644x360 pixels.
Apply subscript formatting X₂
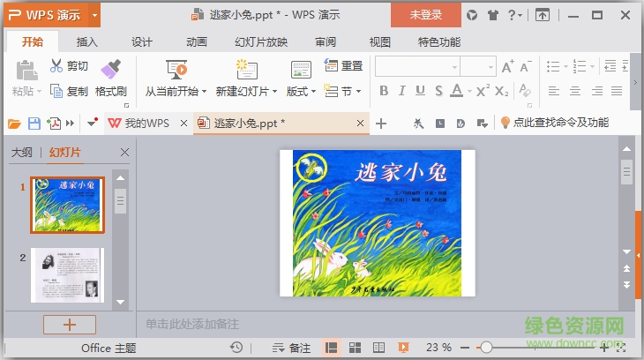tap(501, 91)
